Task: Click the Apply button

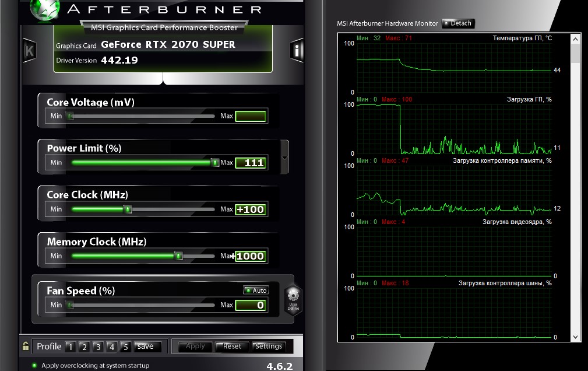Action: point(195,346)
